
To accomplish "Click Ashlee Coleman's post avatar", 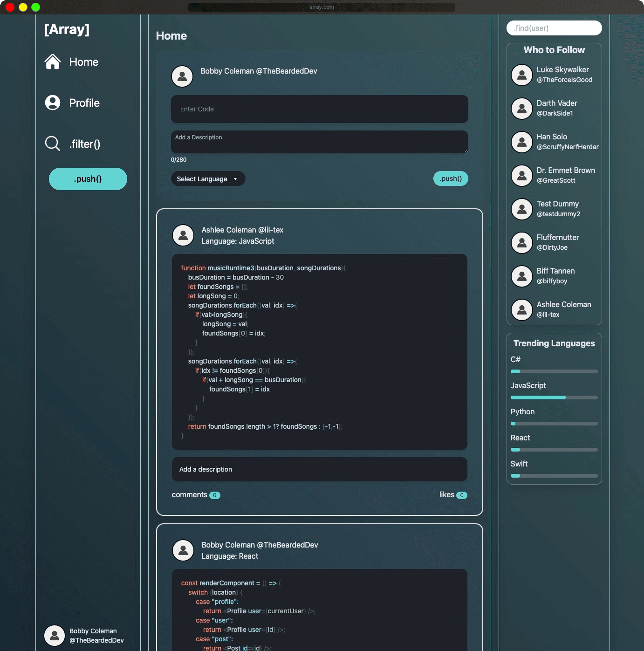I will tap(183, 235).
